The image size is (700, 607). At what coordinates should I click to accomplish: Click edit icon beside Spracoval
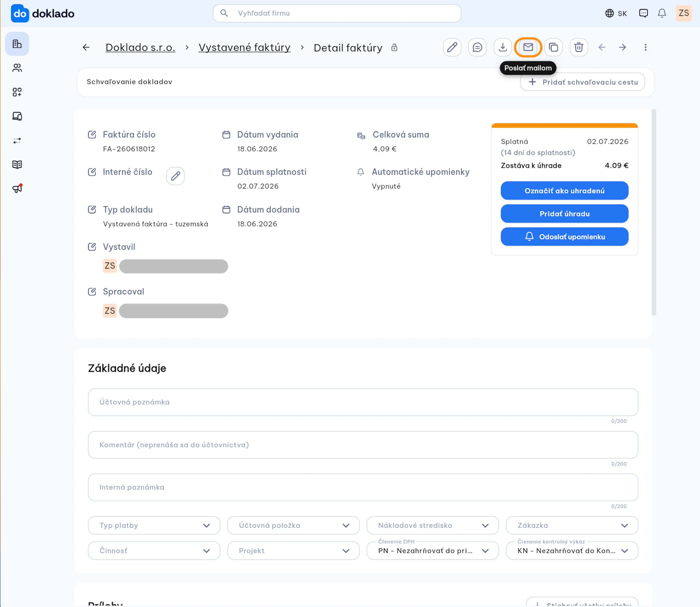click(x=92, y=291)
